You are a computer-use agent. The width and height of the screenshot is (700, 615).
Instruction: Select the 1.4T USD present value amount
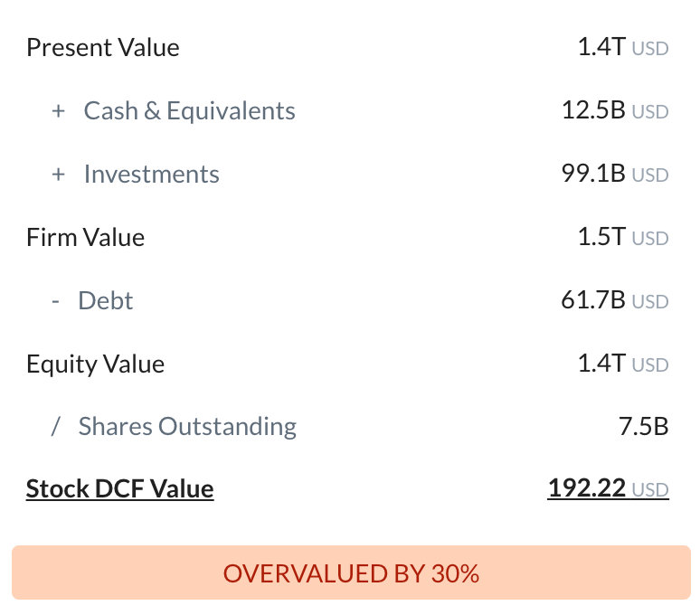coord(623,47)
